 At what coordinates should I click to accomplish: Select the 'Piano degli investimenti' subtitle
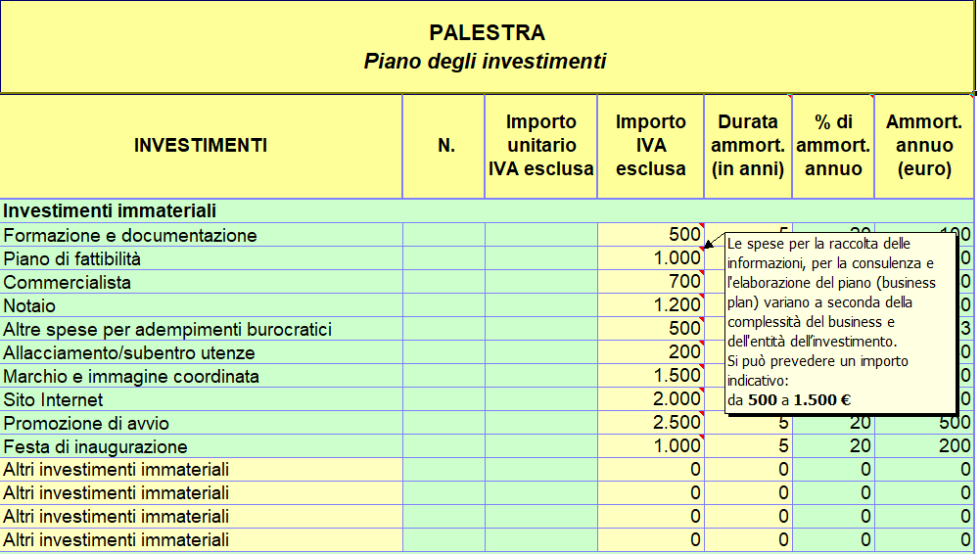[485, 62]
